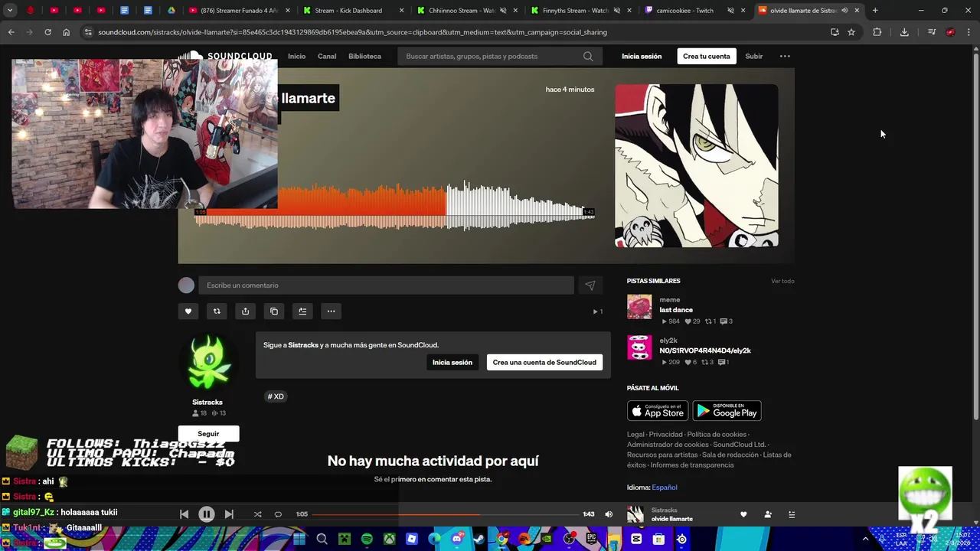Repost the track using the repost icon
The height and width of the screenshot is (551, 980).
pyautogui.click(x=217, y=311)
